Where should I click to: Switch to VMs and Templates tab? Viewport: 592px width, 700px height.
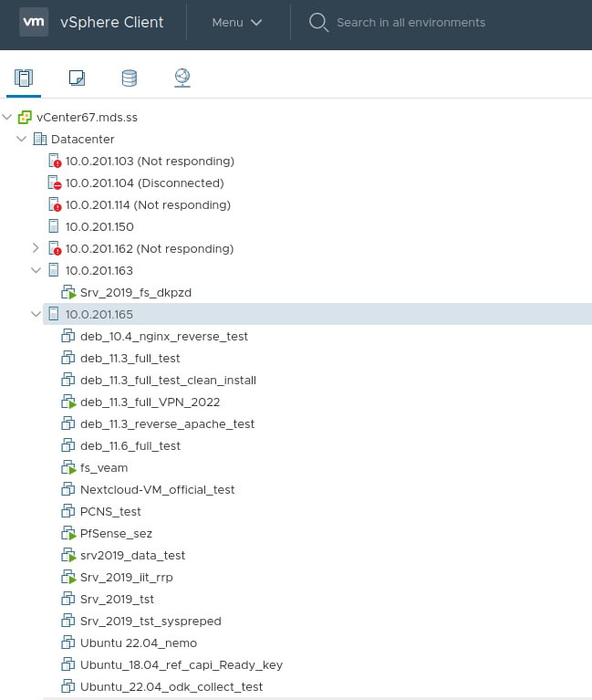[77, 78]
